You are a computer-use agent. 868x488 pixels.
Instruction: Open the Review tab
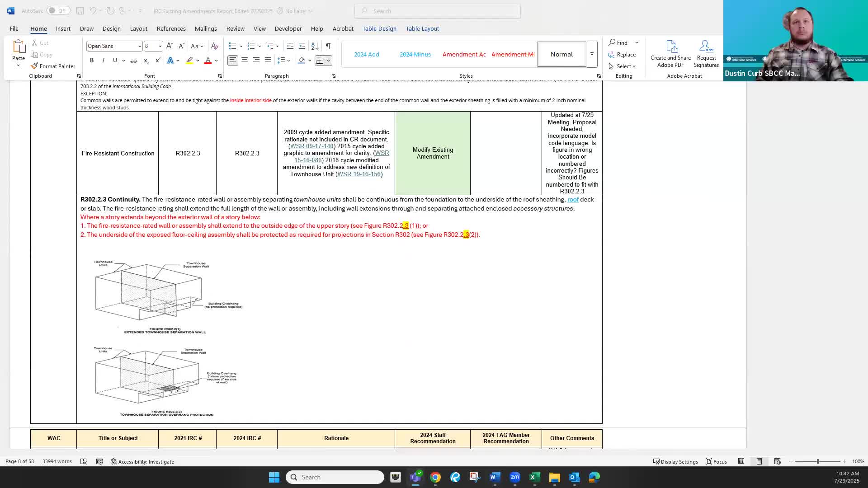pyautogui.click(x=235, y=28)
